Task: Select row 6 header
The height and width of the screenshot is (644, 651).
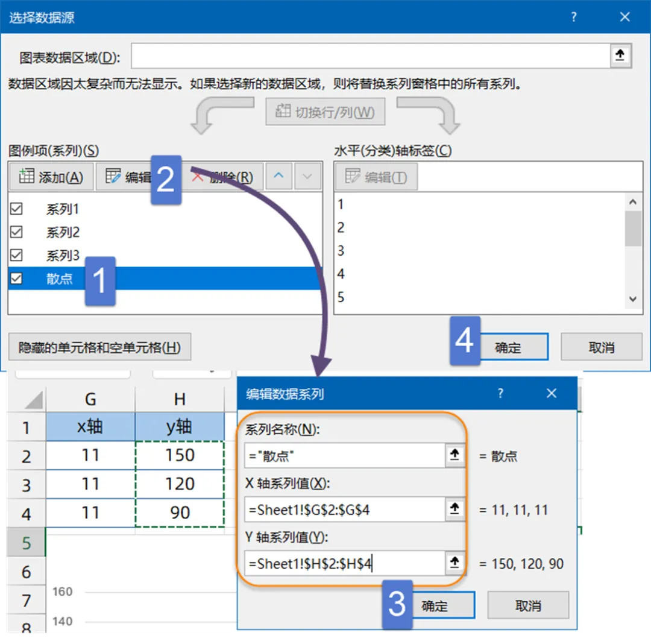Action: [26, 571]
